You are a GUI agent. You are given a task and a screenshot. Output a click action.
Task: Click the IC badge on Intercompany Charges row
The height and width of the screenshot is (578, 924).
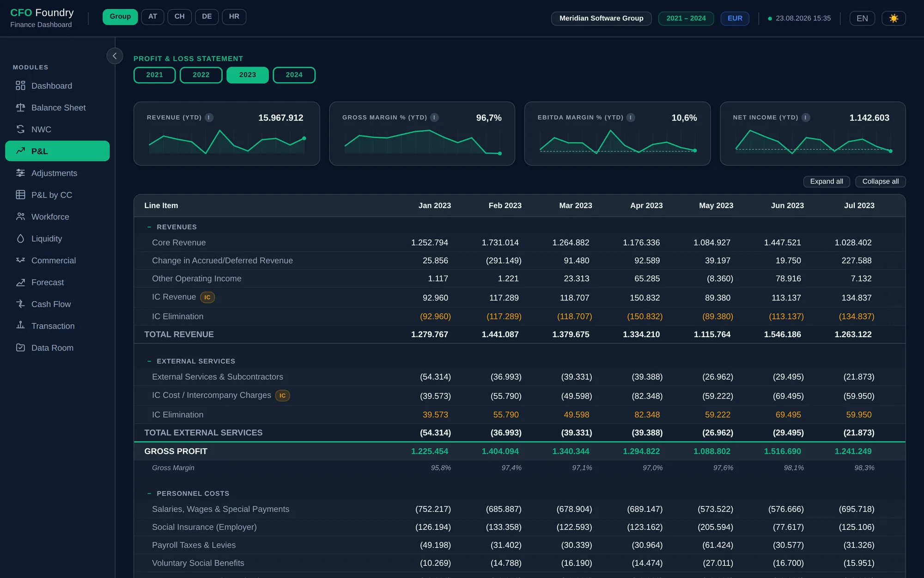[x=282, y=395]
